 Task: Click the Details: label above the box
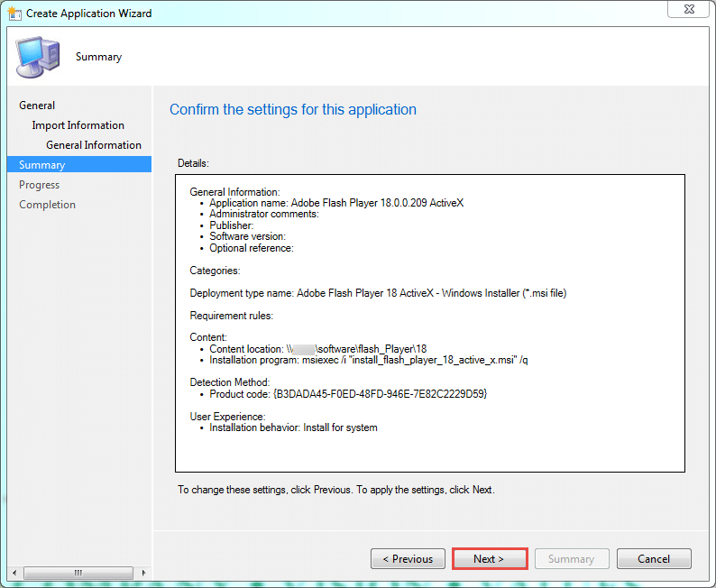tap(193, 163)
